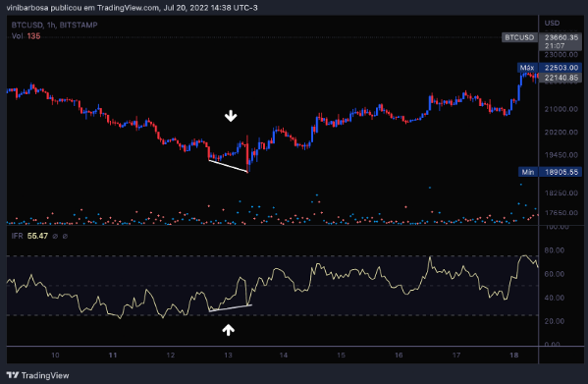Select the Max 22503.00 price label
588x384 pixels.
550,68
